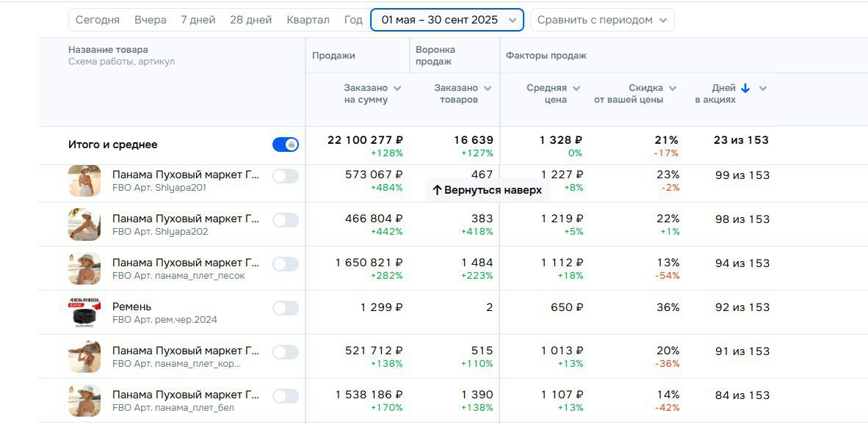This screenshot has width=868, height=424.
Task: Enable the toggle for Shlyapa201 row
Action: point(285,176)
